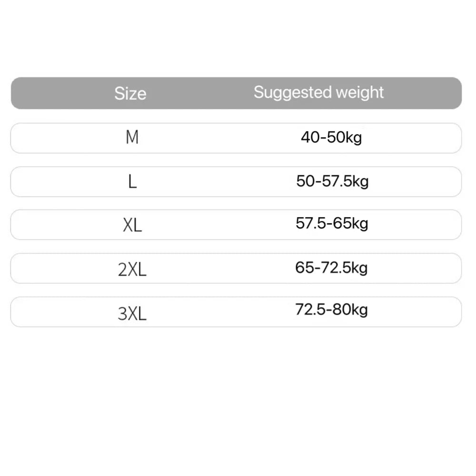476x476 pixels.
Task: Select the 'L' size label
Action: point(132,181)
